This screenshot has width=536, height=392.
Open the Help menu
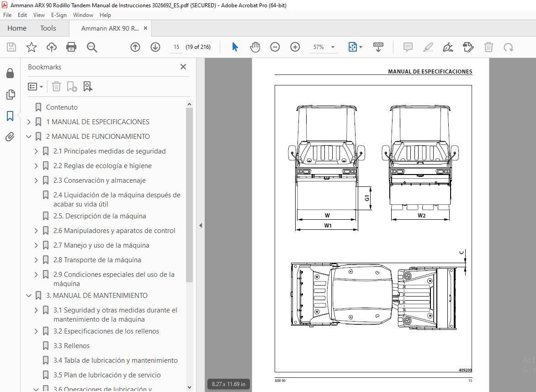click(x=105, y=15)
